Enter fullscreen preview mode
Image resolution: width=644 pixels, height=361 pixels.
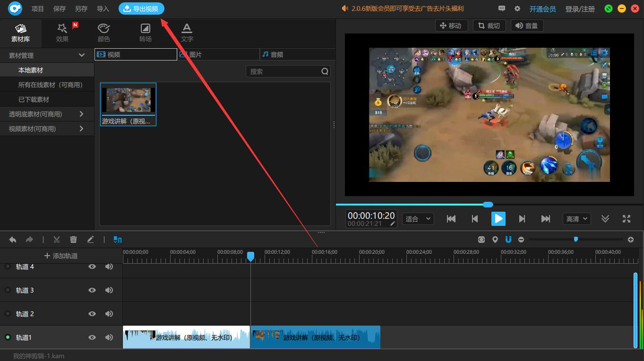pos(627,218)
